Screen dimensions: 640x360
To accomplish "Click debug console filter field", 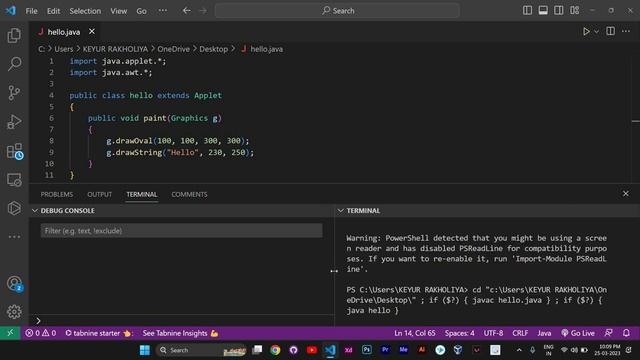I will (x=181, y=231).
